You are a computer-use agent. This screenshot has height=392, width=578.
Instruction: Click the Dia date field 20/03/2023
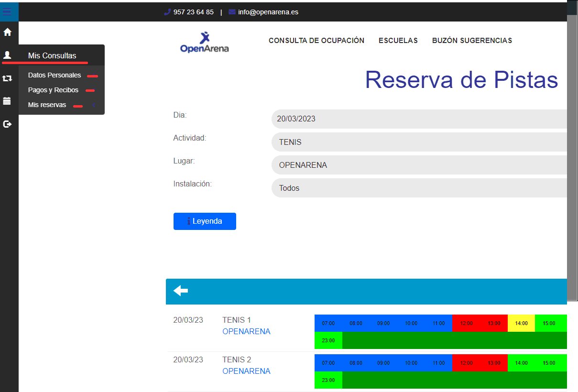pos(419,119)
